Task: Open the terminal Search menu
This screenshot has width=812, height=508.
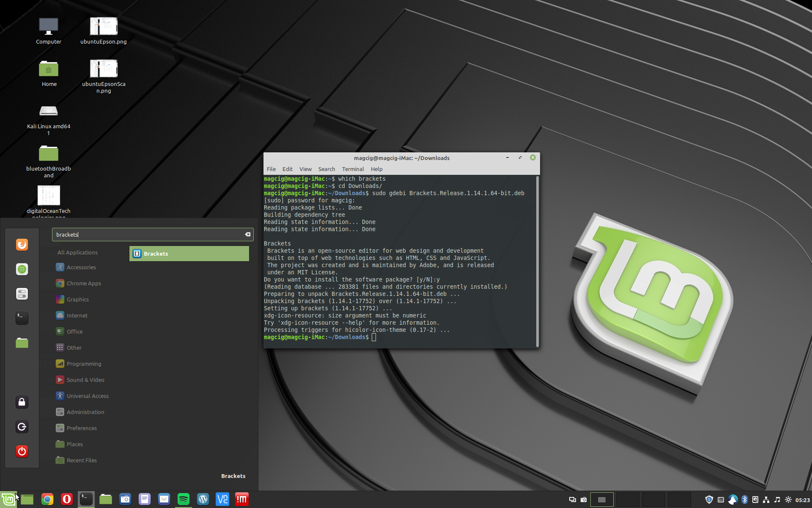Action: click(326, 169)
